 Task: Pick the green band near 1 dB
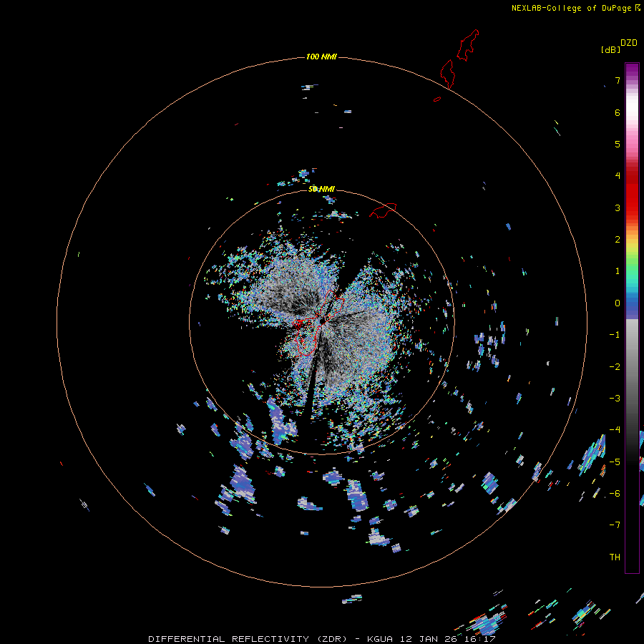pos(632,265)
